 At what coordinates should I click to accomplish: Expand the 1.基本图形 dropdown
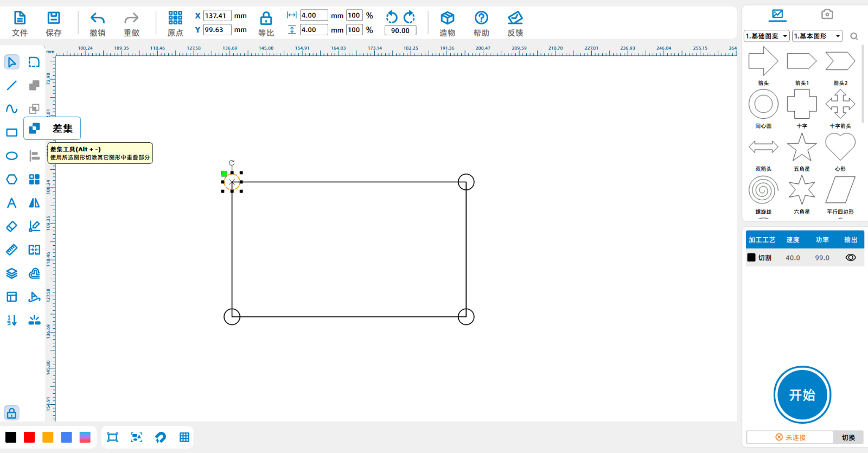pyautogui.click(x=817, y=36)
